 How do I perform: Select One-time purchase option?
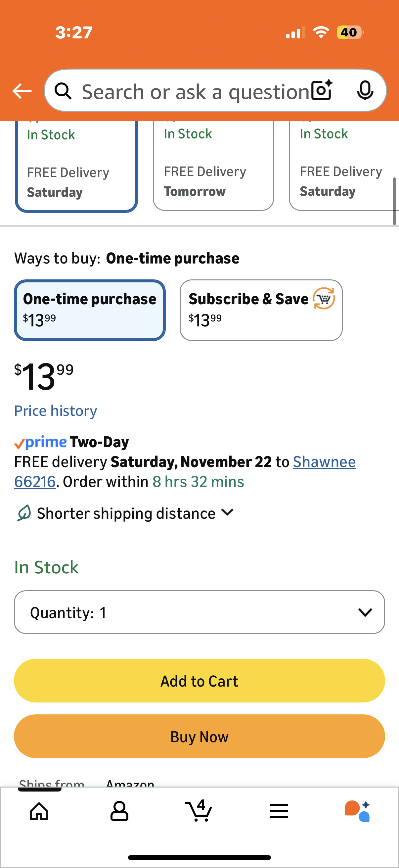tap(90, 310)
